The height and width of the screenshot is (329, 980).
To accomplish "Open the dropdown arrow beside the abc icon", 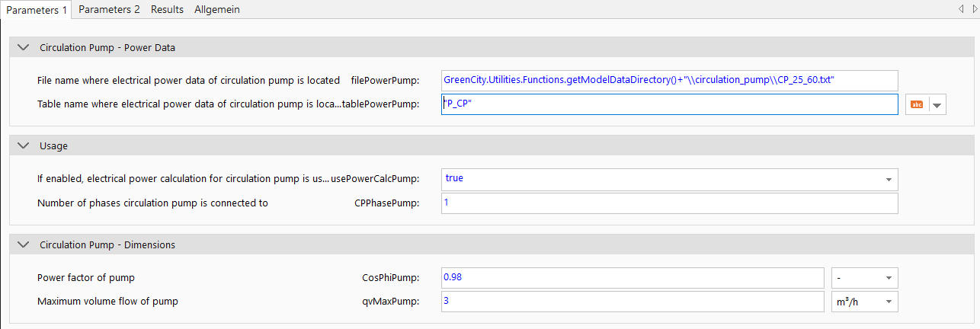I will [937, 104].
